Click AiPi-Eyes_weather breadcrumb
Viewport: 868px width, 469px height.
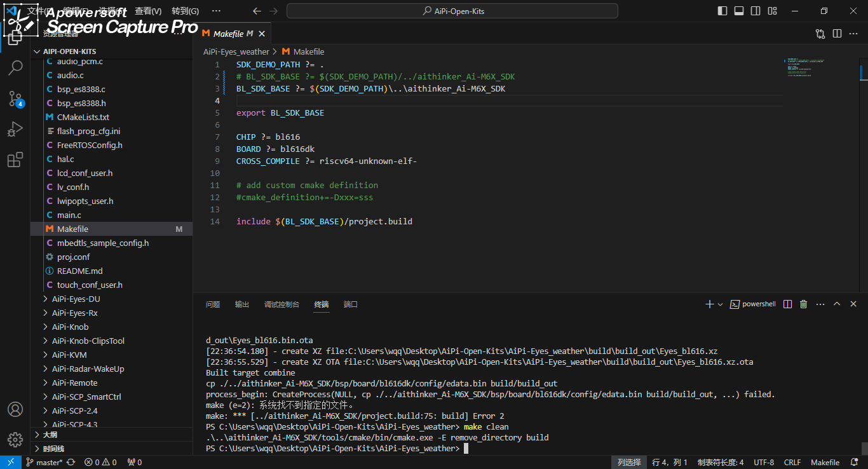[x=236, y=51]
